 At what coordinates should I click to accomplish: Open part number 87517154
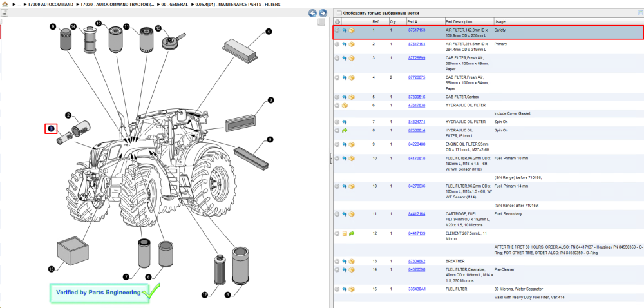coord(417,44)
